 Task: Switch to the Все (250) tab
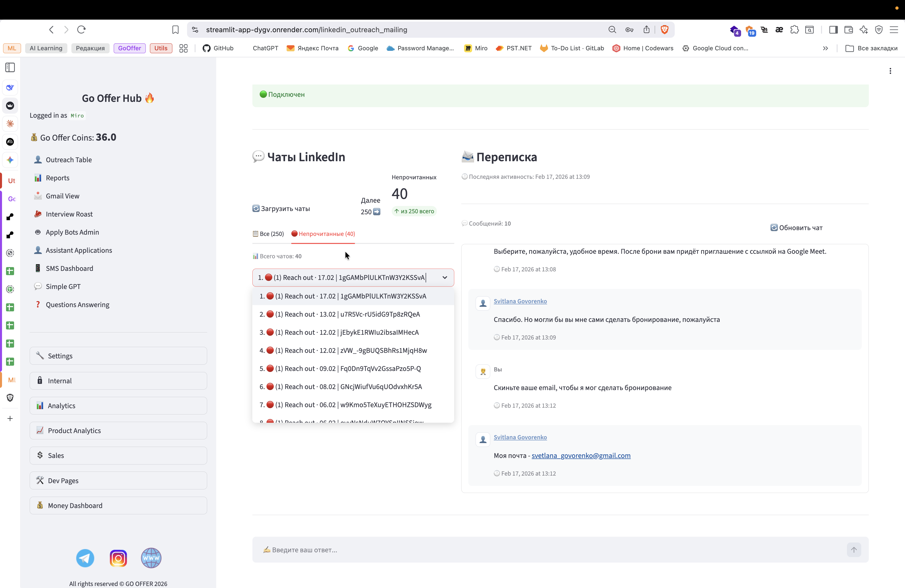268,234
